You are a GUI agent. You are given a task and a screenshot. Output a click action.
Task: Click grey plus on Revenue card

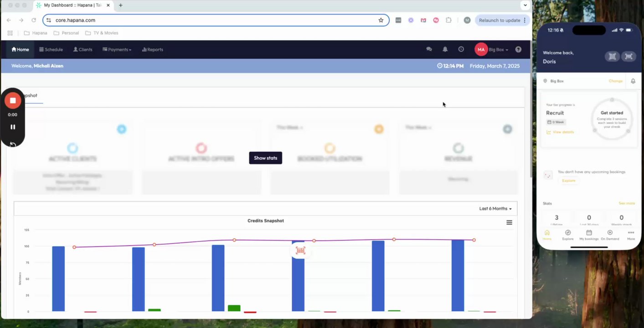click(507, 129)
